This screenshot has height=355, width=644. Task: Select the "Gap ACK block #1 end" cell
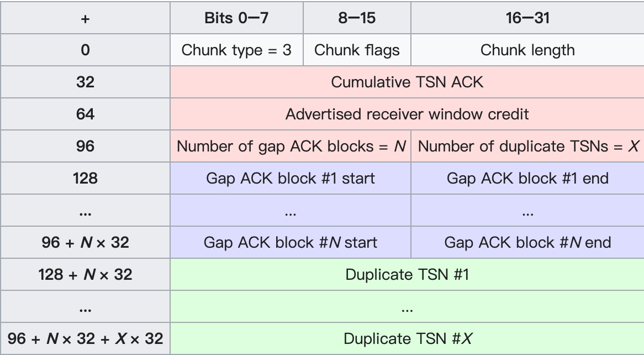527,179
